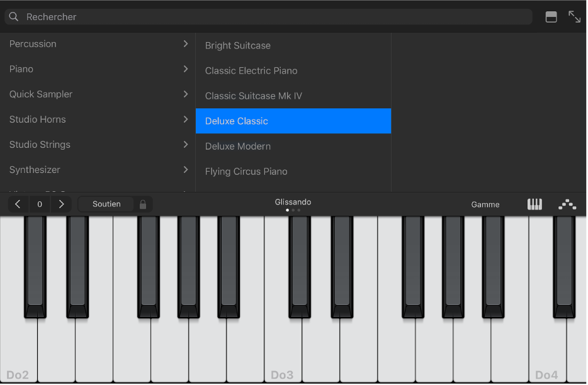Tap the Glissando page indicator dots

(x=293, y=210)
